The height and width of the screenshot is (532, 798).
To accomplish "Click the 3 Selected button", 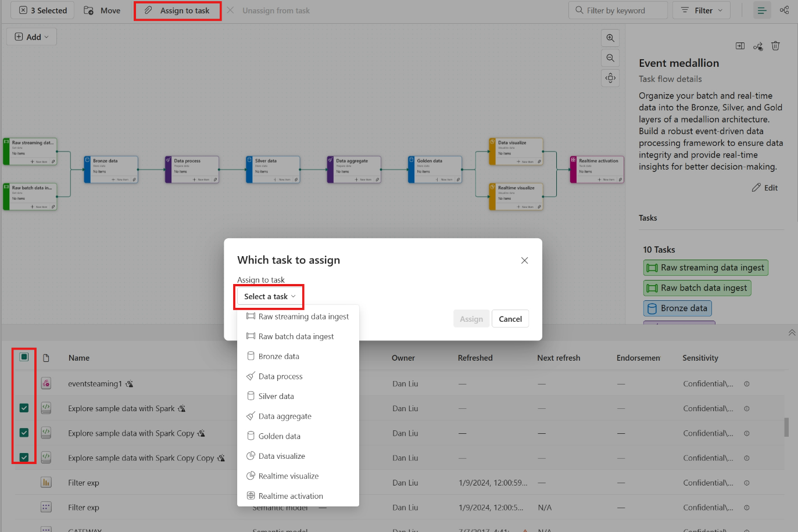I will (44, 10).
